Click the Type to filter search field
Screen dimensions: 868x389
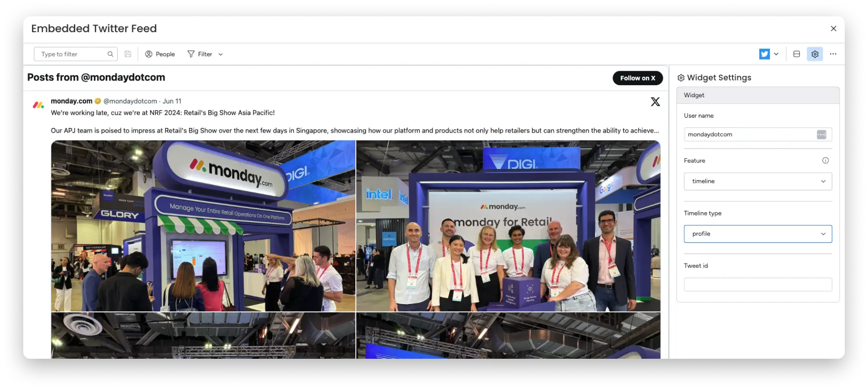[x=75, y=54]
